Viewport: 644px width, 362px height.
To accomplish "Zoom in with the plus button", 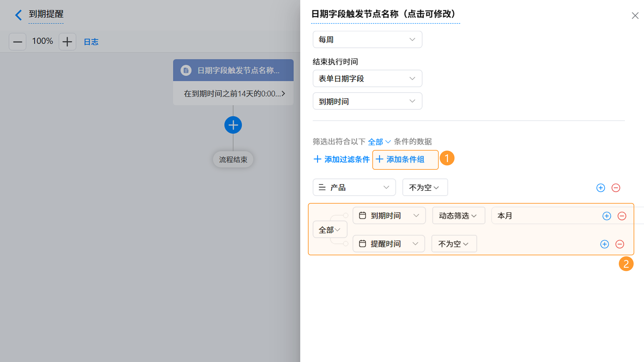I will tap(67, 41).
